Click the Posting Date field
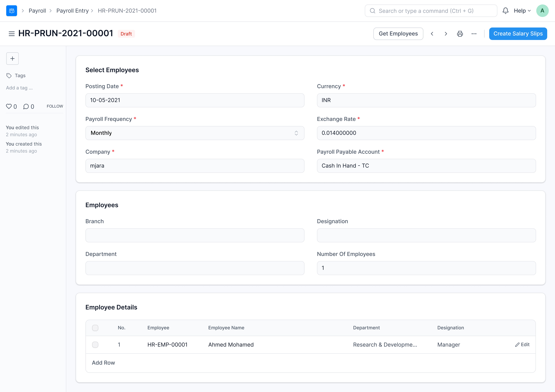 (195, 100)
